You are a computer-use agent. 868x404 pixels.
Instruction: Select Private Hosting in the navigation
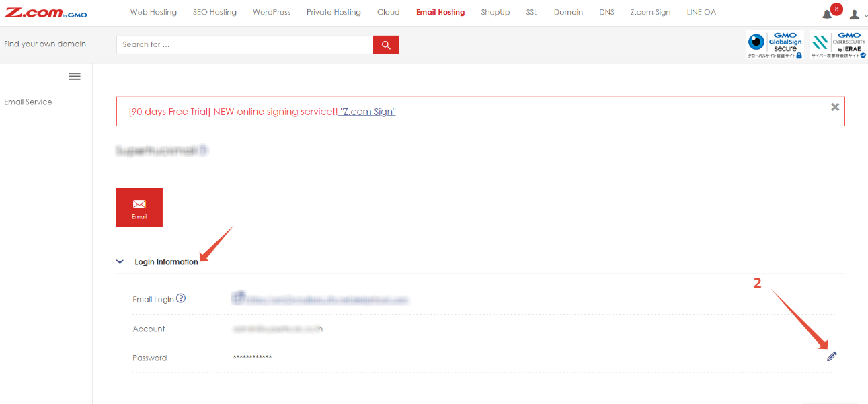[333, 12]
